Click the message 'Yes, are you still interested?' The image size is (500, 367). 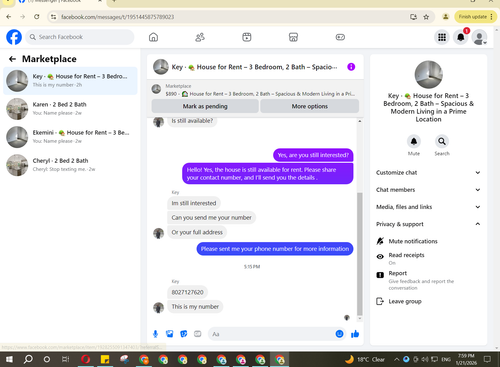point(313,155)
